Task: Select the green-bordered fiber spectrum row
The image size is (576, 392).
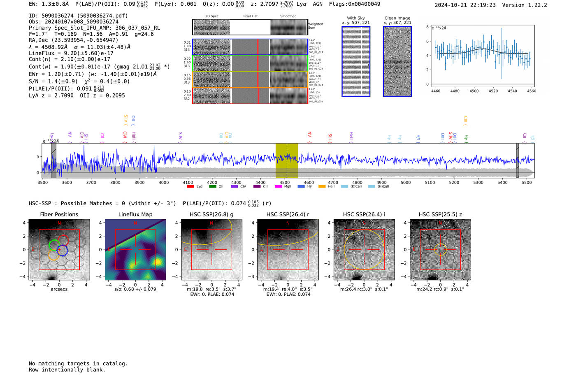Action: [x=250, y=63]
